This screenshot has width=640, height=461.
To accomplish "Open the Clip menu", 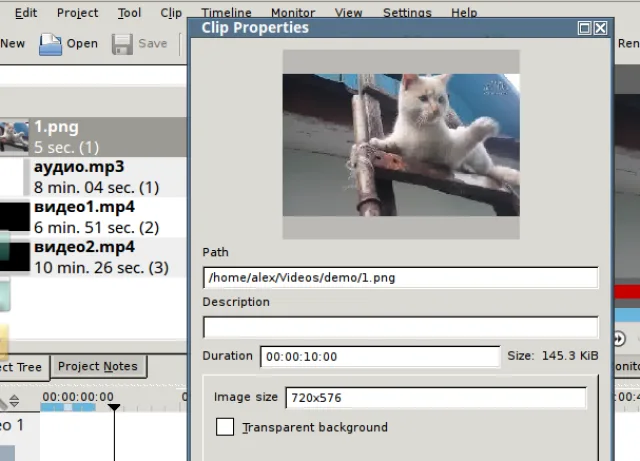I will [x=171, y=13].
